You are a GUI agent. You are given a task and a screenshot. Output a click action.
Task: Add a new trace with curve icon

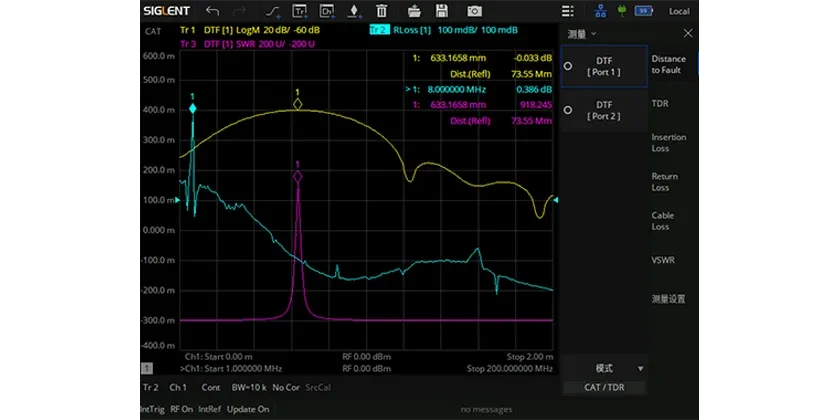coord(273,11)
